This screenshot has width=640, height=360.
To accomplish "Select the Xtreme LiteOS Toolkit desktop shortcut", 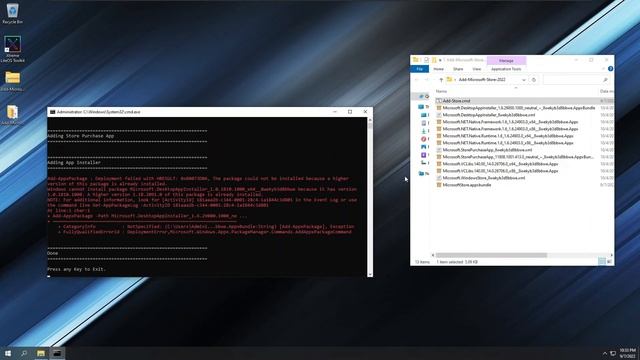I will click(12, 49).
